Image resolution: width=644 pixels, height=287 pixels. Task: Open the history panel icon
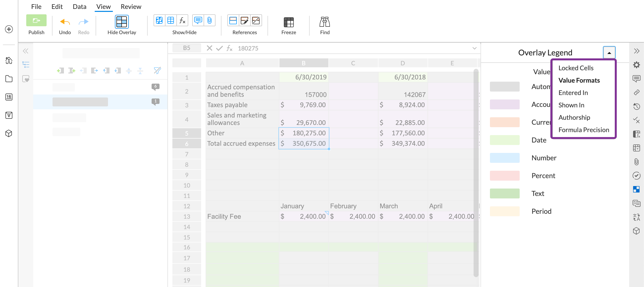click(x=637, y=107)
